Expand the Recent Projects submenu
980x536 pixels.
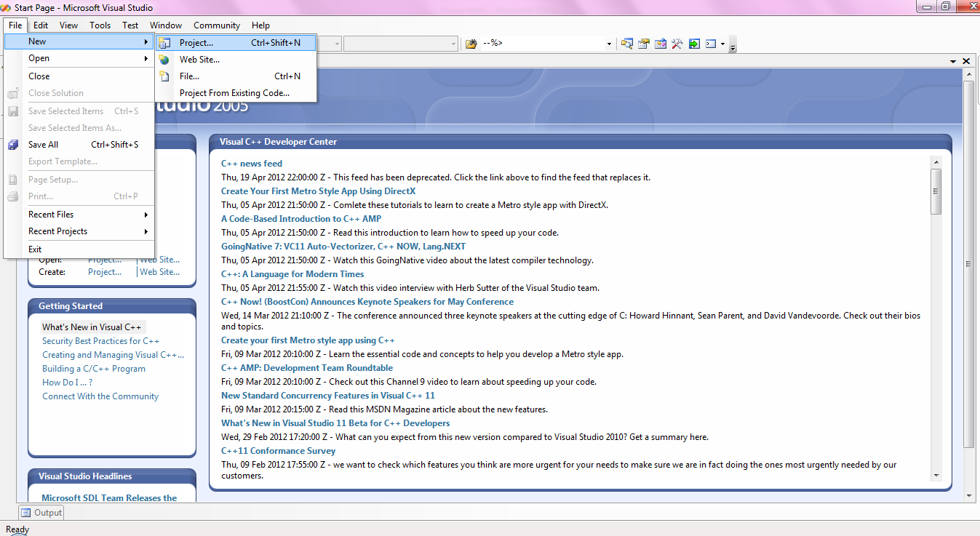click(79, 231)
